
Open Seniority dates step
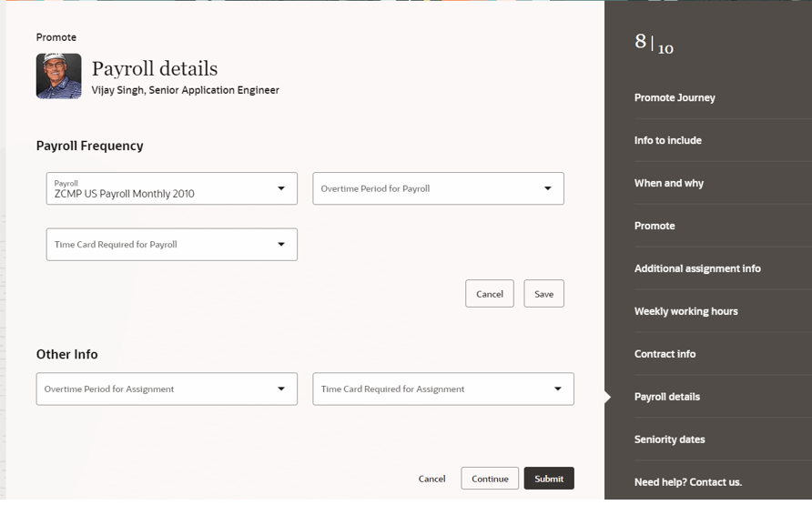(x=670, y=439)
